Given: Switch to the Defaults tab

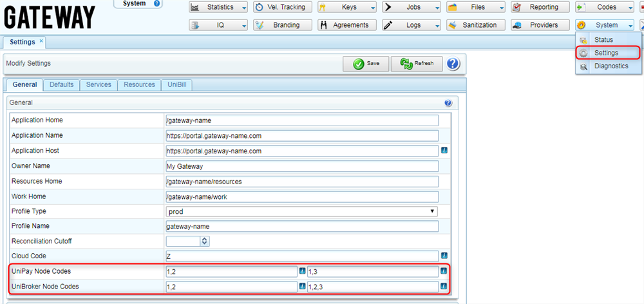Looking at the screenshot, I should [61, 85].
